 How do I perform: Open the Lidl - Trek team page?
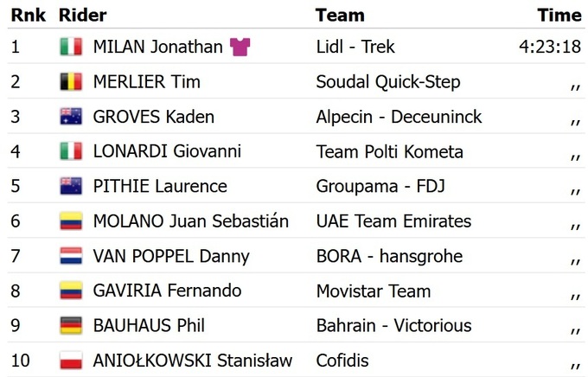355,48
